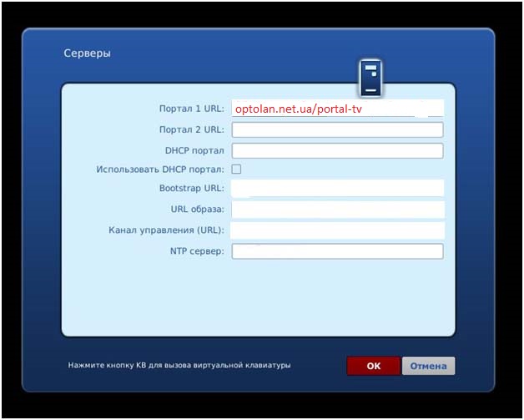Click the virtual keyboard hint text
This screenshot has height=420, width=524.
pos(179,365)
